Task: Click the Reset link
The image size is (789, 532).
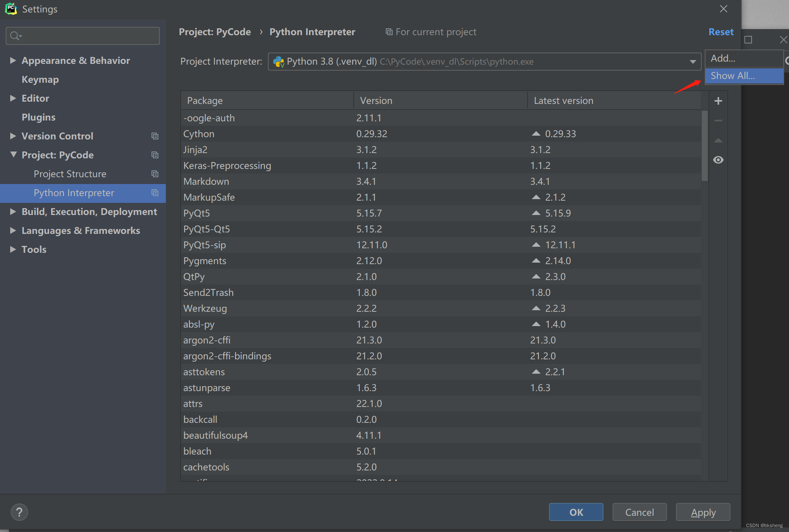Action: (x=721, y=32)
